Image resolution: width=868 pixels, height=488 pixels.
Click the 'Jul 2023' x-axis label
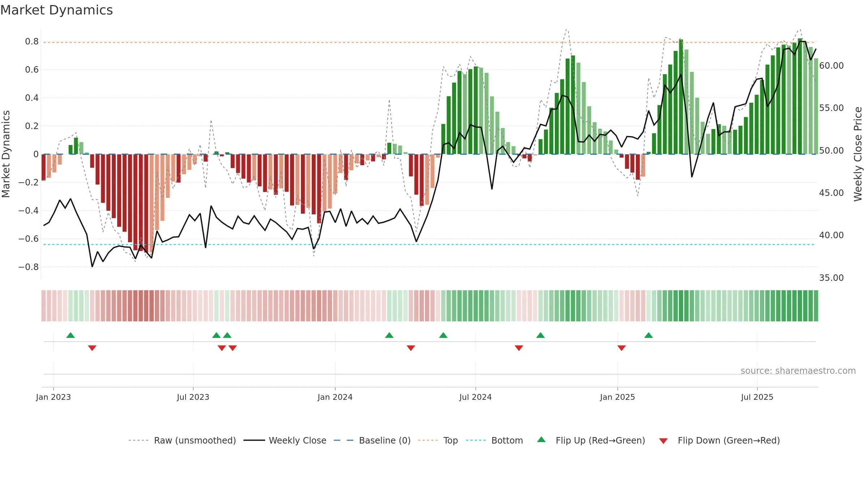point(193,397)
